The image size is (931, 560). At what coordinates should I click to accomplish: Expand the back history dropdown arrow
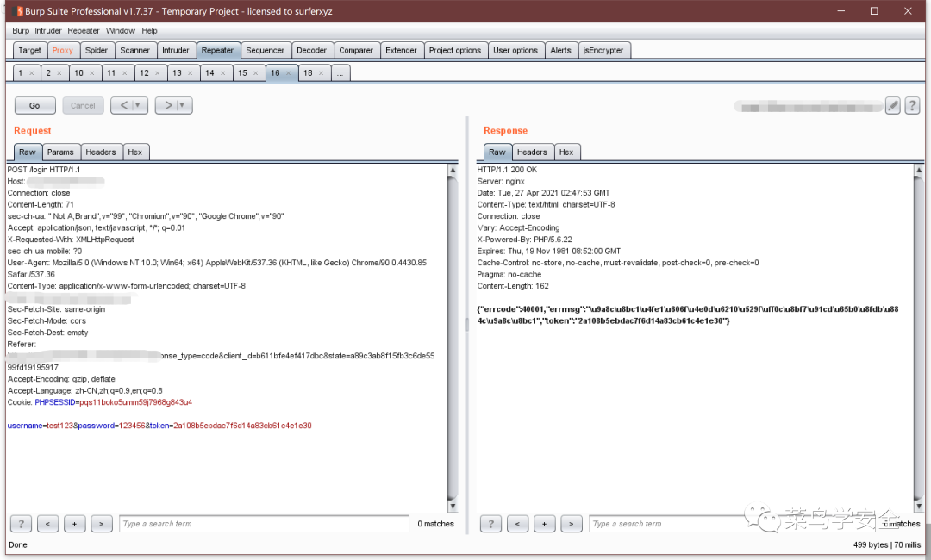point(138,106)
